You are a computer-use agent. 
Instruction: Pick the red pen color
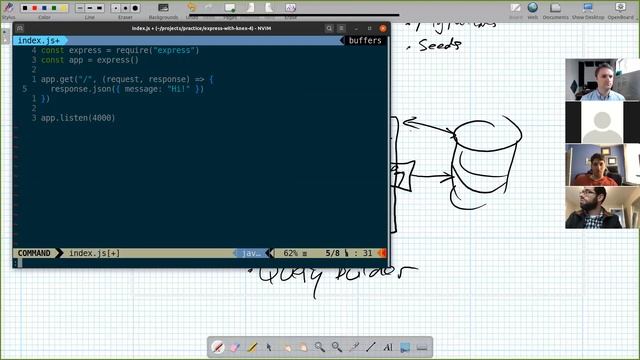(x=35, y=8)
